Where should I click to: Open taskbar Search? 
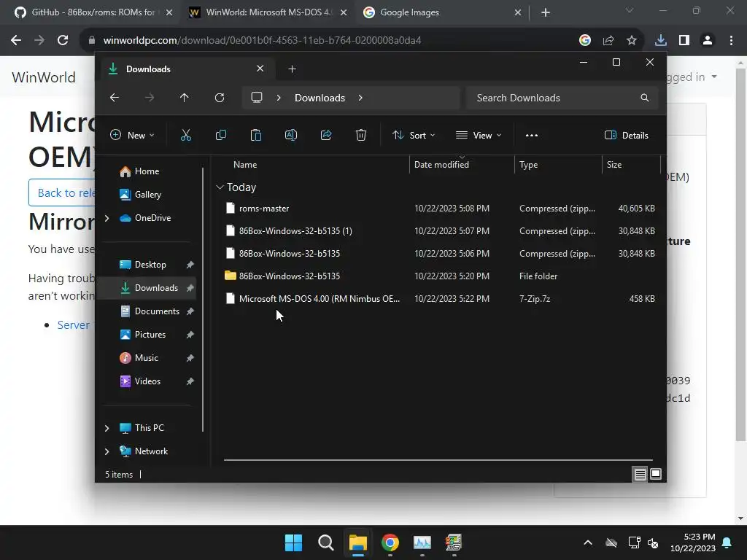(x=326, y=542)
